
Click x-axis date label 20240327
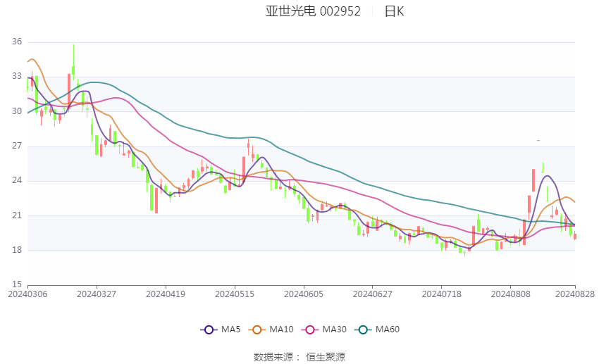pos(97,294)
